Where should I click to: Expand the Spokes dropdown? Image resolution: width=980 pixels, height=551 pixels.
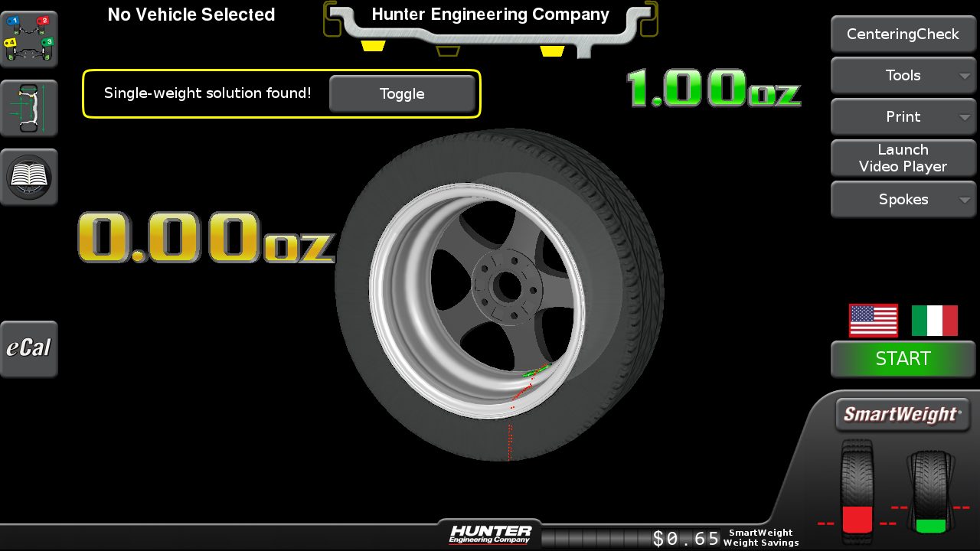(903, 200)
